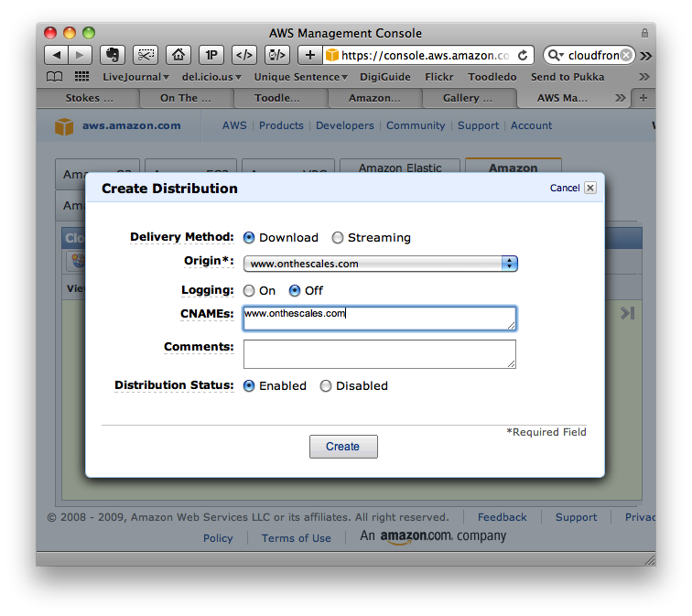Image resolution: width=692 pixels, height=616 pixels.
Task: Go back with the browser back arrow
Action: (x=57, y=55)
